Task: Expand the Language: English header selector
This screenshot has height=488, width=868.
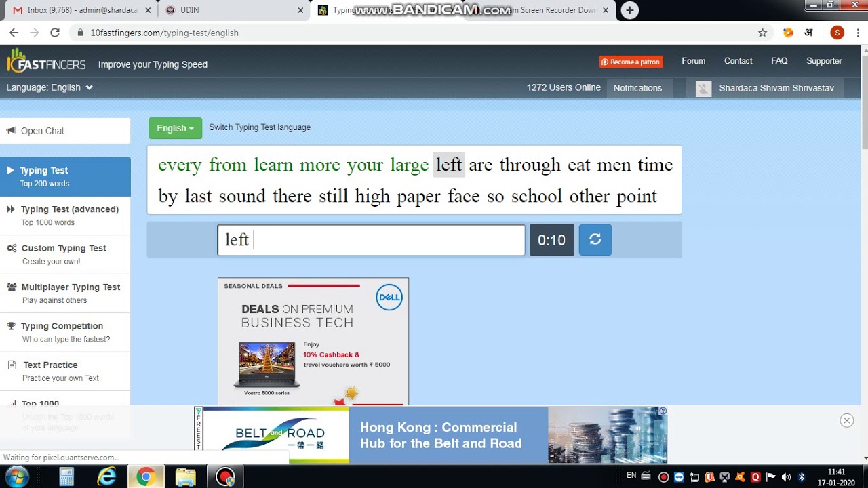Action: point(50,87)
